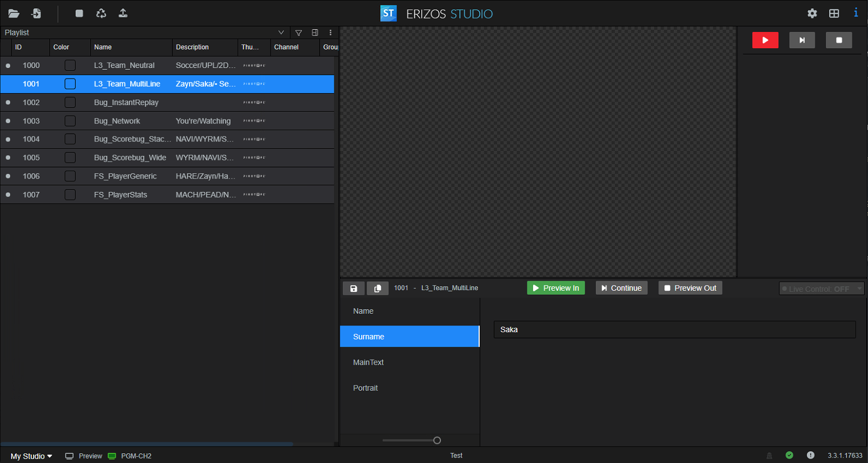
Task: Click the open folder icon in toolbar
Action: click(x=14, y=13)
